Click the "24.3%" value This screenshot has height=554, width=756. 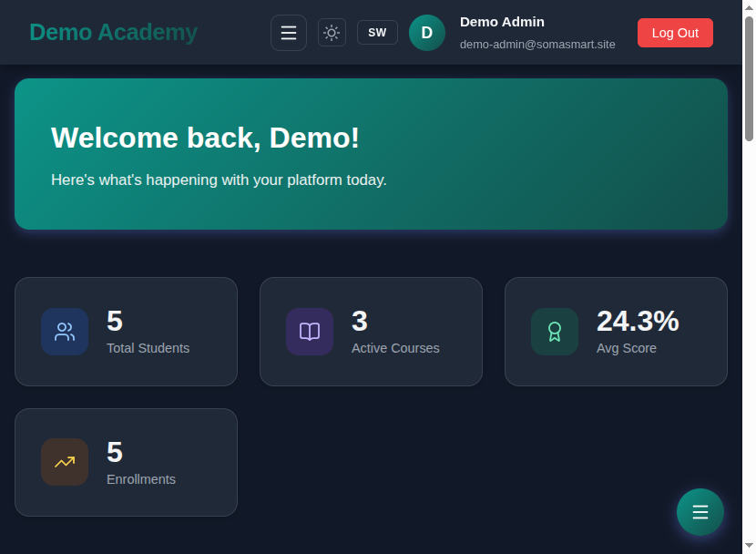tap(638, 321)
